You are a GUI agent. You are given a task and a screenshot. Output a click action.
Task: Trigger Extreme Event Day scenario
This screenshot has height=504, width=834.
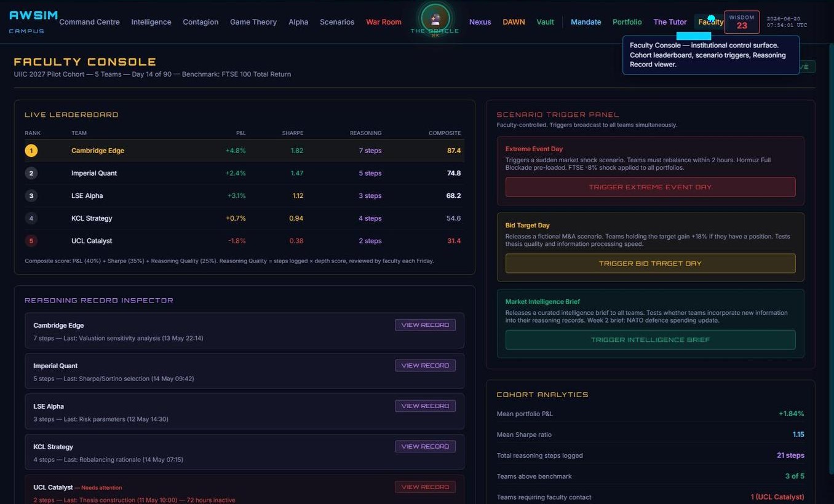tap(650, 187)
